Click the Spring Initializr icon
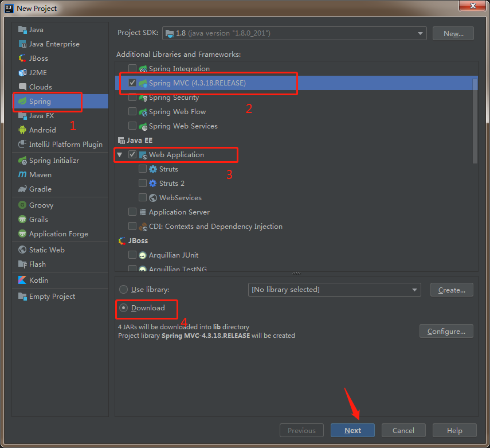This screenshot has height=448, width=490. [x=22, y=161]
